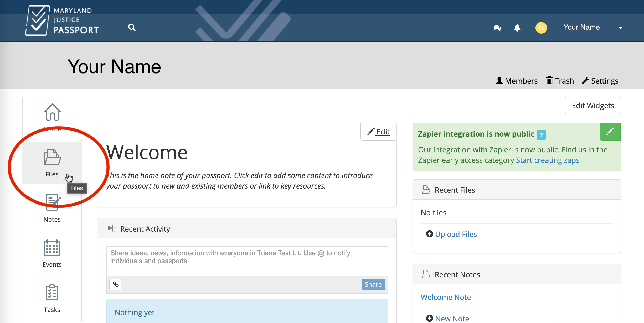Click Upload Files in Recent Files
The image size is (644, 323).
coord(456,234)
